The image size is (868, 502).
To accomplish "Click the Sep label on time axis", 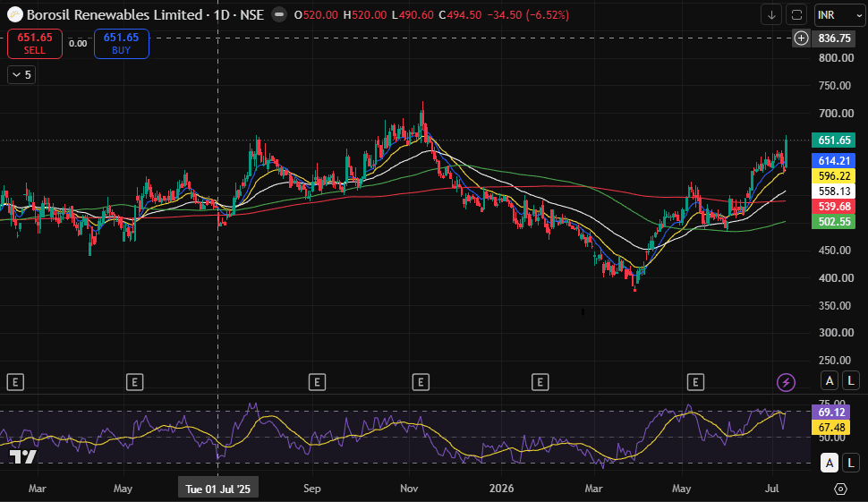I will [312, 489].
